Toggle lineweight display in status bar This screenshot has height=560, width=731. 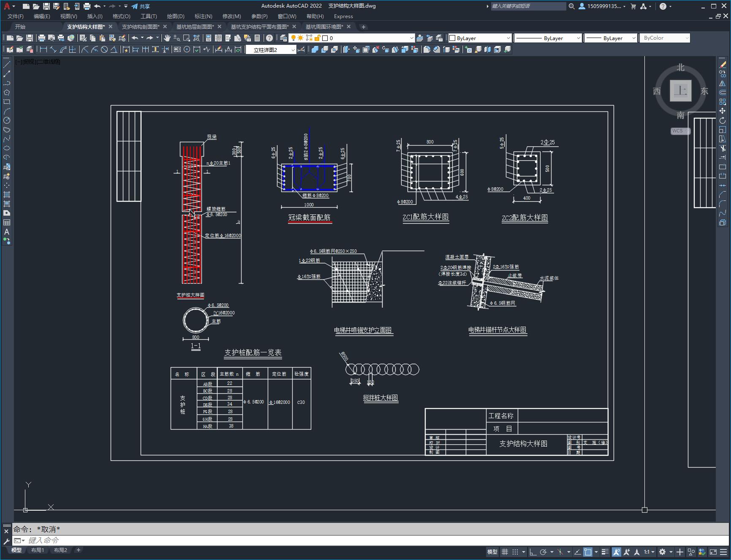coord(605,552)
